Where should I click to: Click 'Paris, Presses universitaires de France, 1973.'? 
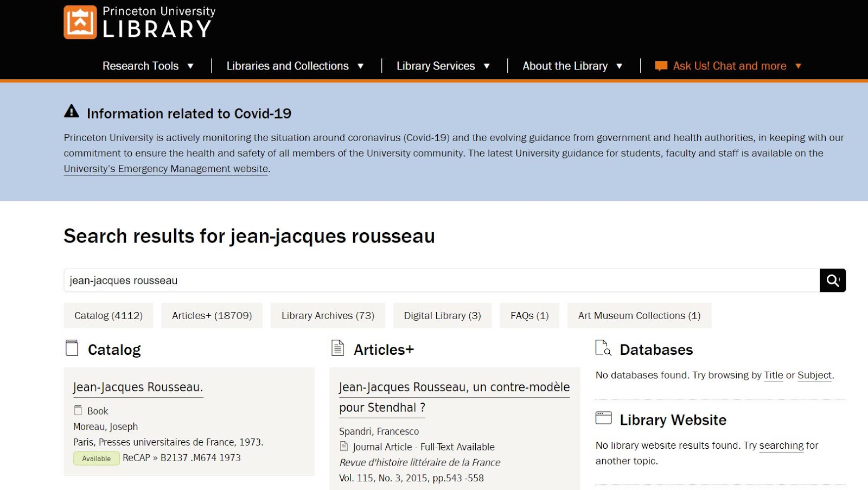pos(168,442)
